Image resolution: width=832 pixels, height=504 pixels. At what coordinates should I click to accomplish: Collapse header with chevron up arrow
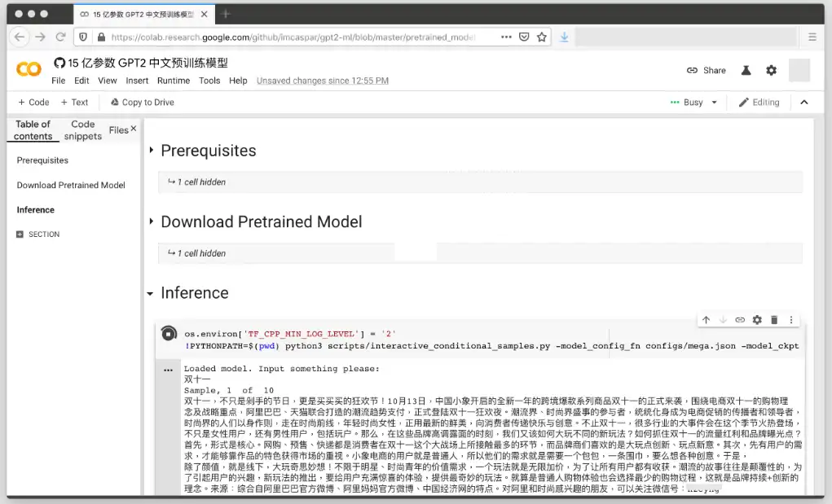(x=804, y=103)
